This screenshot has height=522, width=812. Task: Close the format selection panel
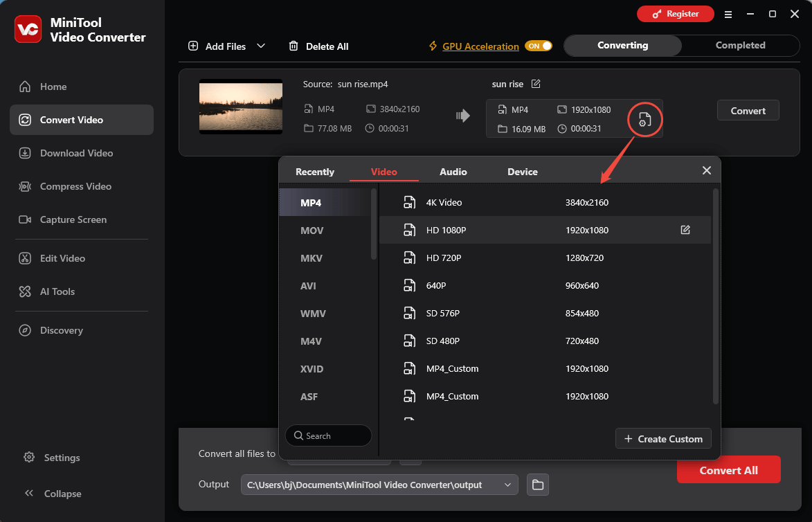tap(706, 170)
